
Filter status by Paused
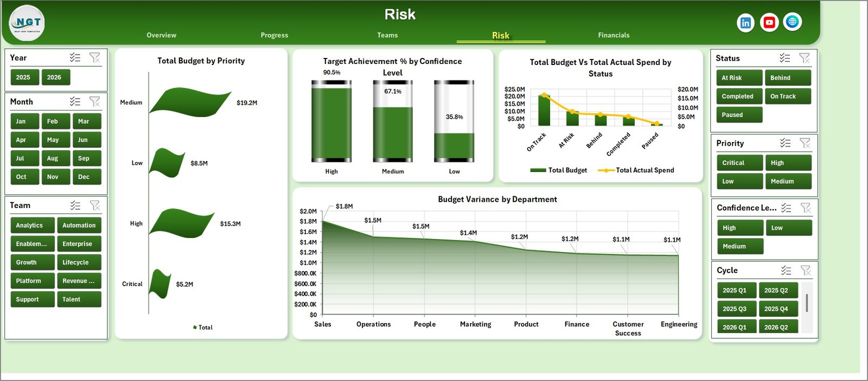(739, 115)
